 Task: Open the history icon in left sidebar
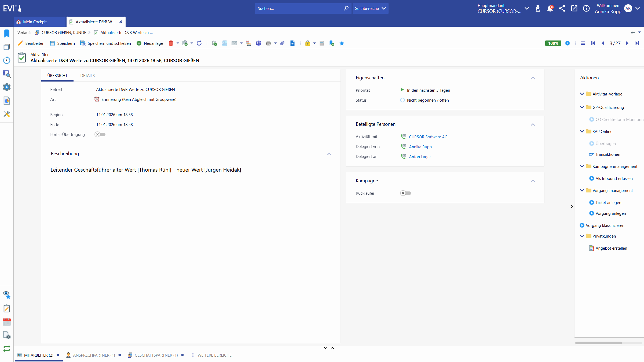(6, 60)
